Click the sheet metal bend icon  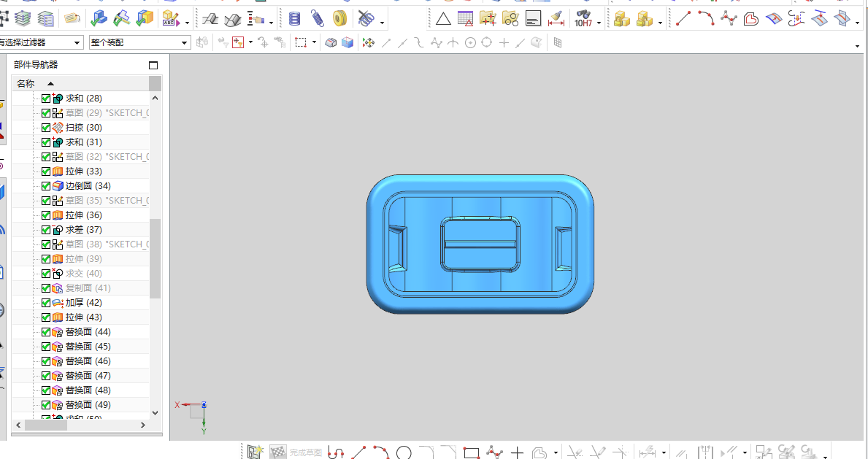click(x=210, y=20)
